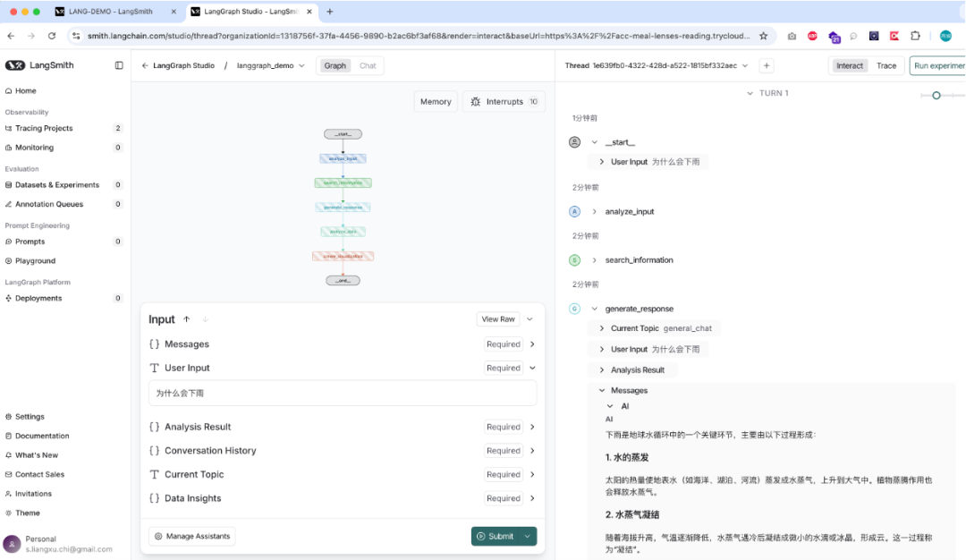This screenshot has height=560, width=966.
Task: Click the Personal account avatar
Action: (12, 544)
